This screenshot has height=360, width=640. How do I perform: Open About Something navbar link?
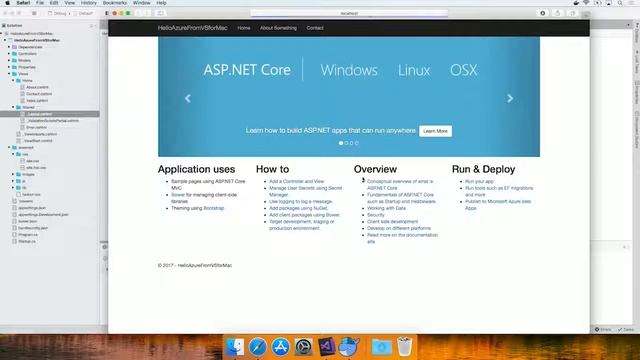point(278,28)
